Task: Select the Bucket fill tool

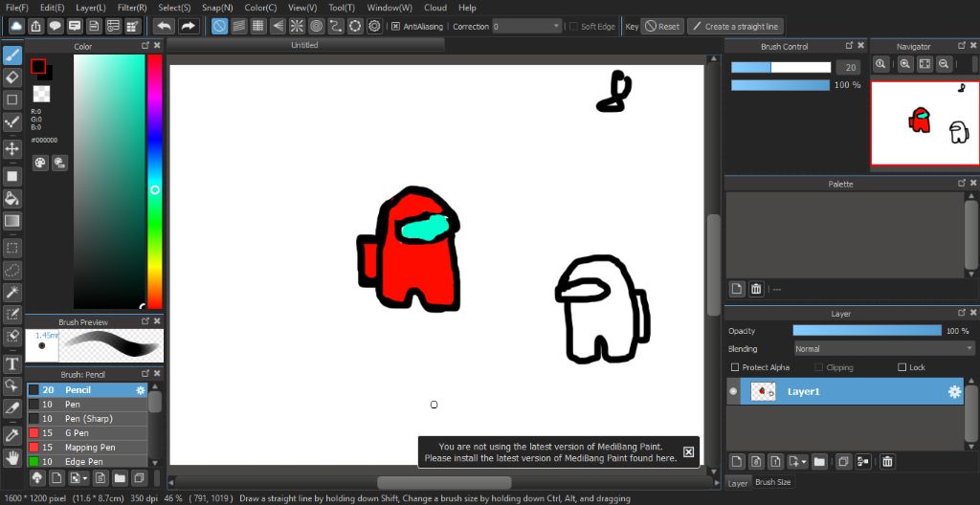Action: click(12, 199)
